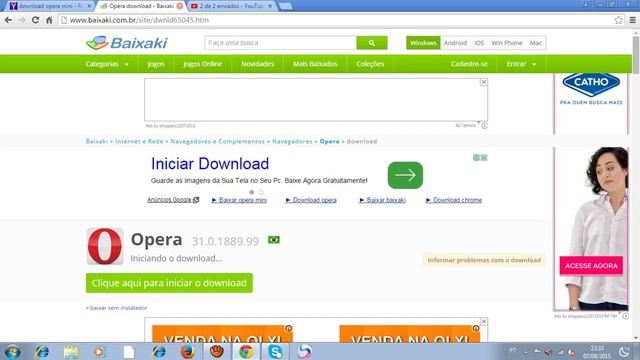Screen dimensions: 640x360
Task: Open media player taskbar icon
Action: click(x=99, y=352)
